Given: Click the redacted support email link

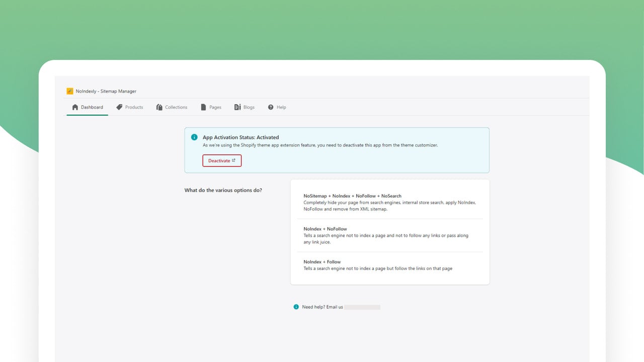Looking at the screenshot, I should click(362, 307).
